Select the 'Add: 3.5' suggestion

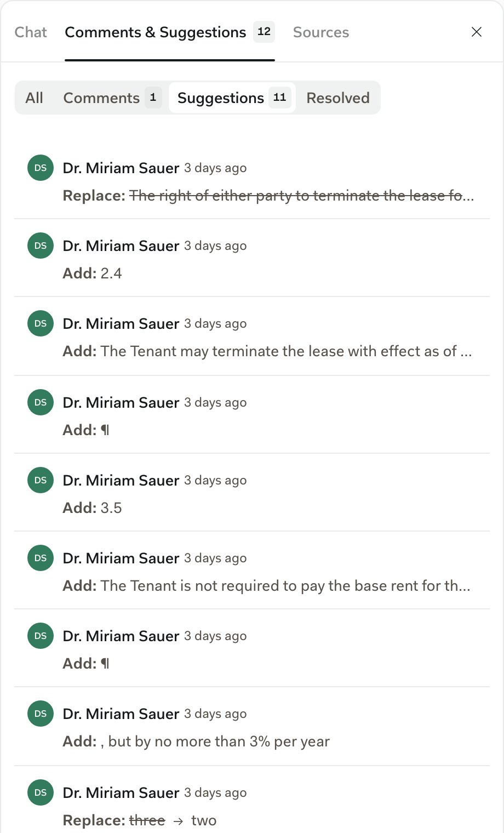click(x=252, y=493)
